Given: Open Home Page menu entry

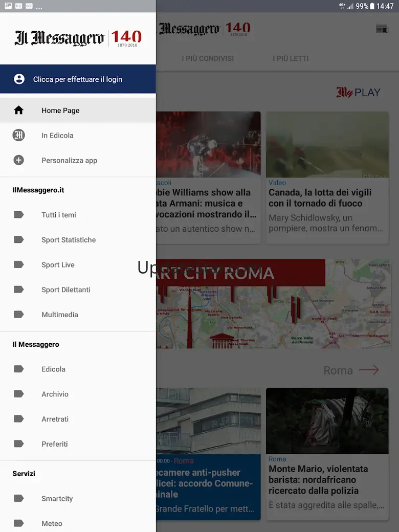Looking at the screenshot, I should pyautogui.click(x=78, y=110).
